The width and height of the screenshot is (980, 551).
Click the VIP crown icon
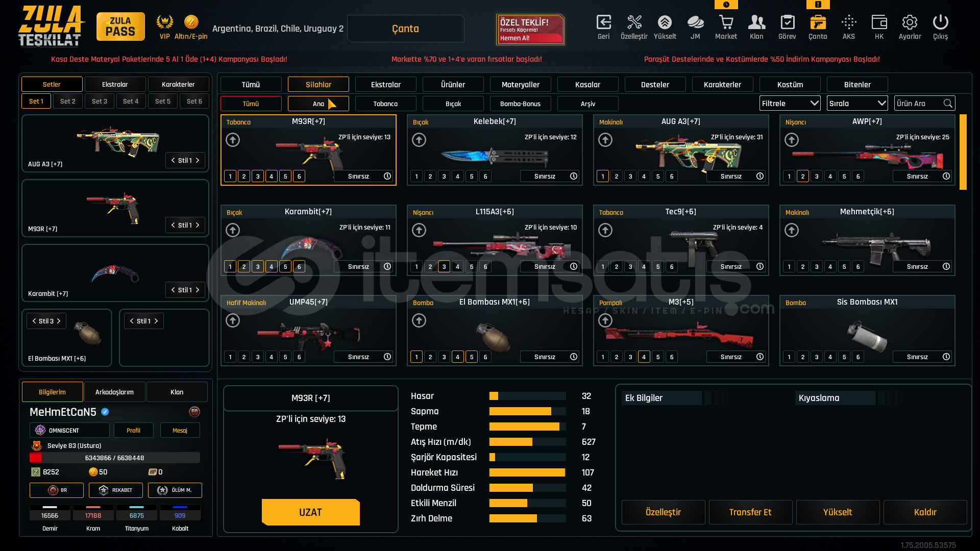pyautogui.click(x=164, y=22)
